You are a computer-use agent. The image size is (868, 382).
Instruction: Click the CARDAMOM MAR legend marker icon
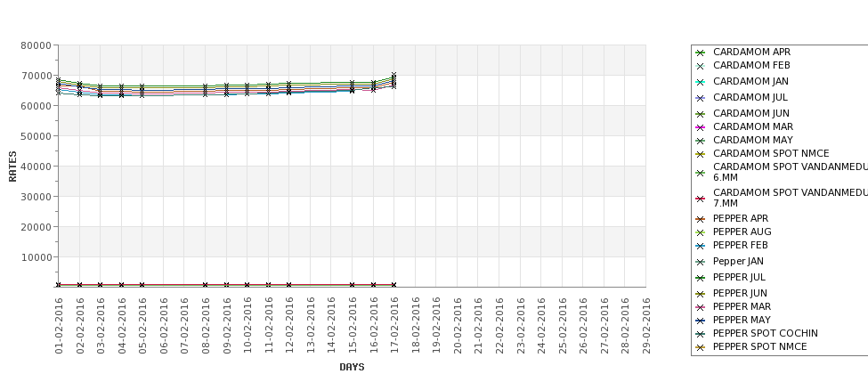(x=700, y=127)
